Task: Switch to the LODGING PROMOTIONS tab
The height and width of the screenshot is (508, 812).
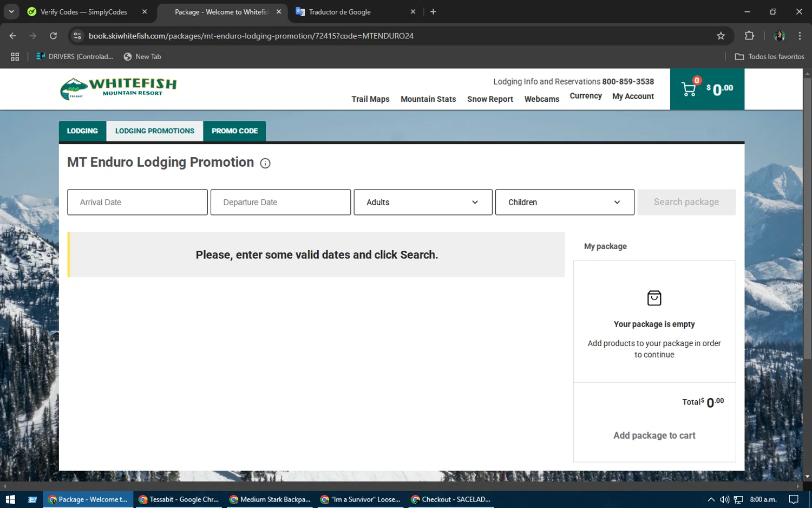Action: click(155, 131)
